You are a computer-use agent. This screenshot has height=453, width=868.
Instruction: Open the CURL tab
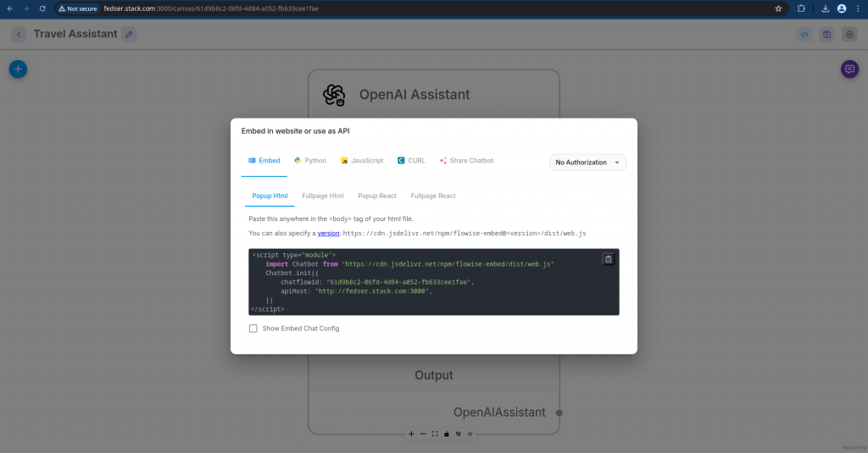411,161
